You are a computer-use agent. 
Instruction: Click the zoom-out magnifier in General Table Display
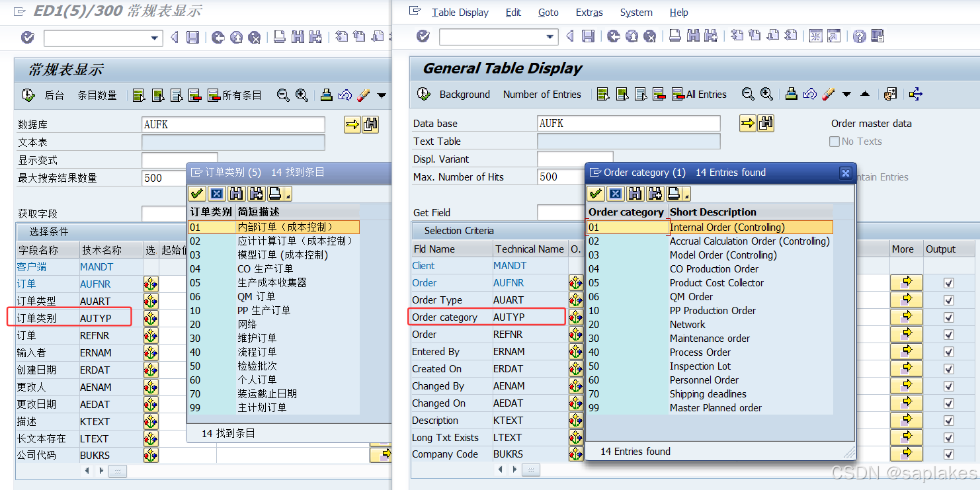point(748,95)
